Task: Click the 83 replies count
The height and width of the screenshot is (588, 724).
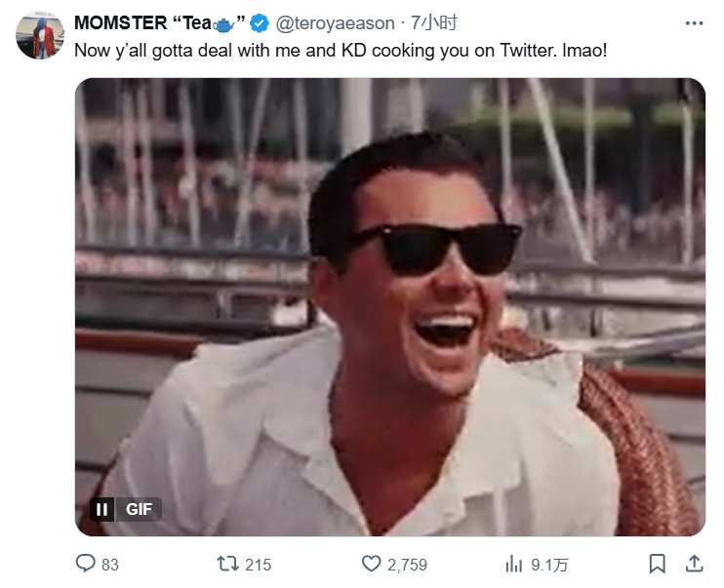Action: [x=110, y=565]
